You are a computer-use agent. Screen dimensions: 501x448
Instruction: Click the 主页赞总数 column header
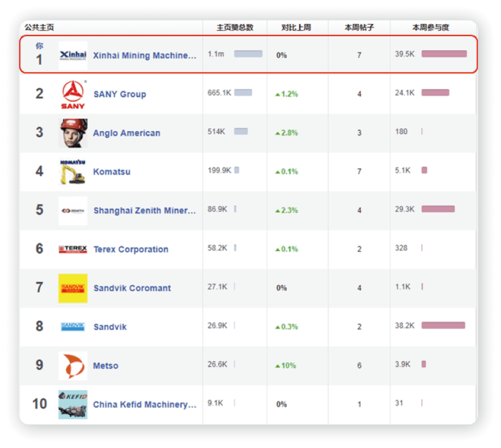coord(235,28)
